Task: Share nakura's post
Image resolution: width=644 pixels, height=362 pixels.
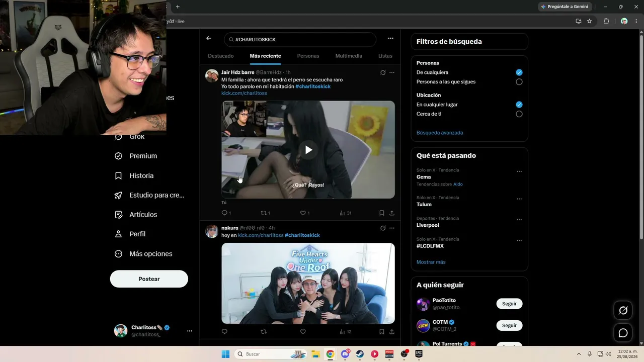Action: [392, 331]
